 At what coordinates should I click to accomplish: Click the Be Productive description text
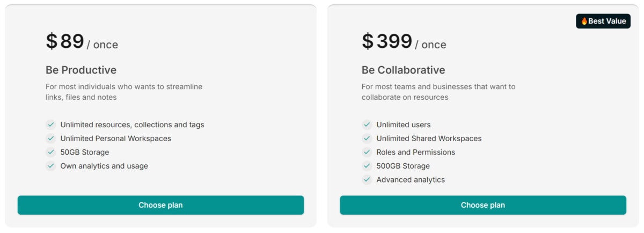tap(124, 92)
